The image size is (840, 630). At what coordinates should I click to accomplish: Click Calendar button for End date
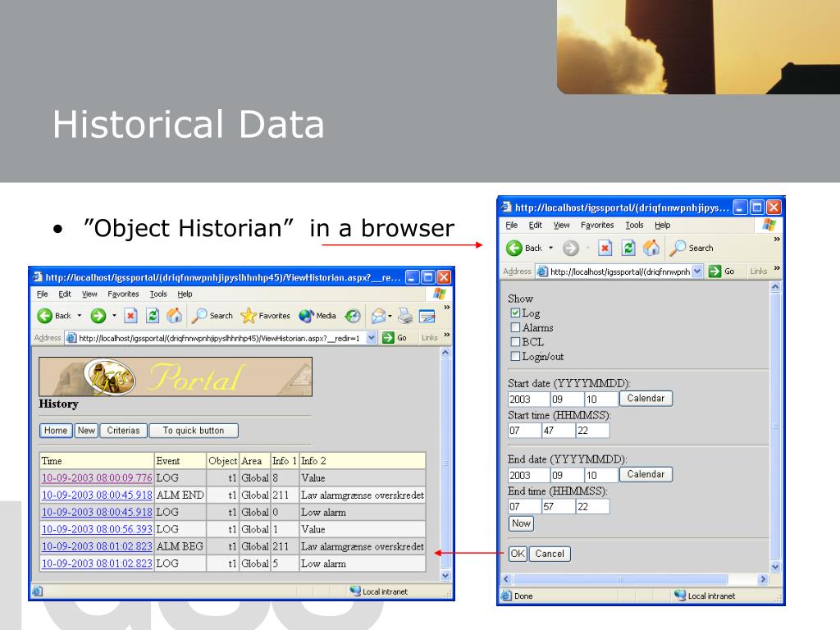(646, 475)
